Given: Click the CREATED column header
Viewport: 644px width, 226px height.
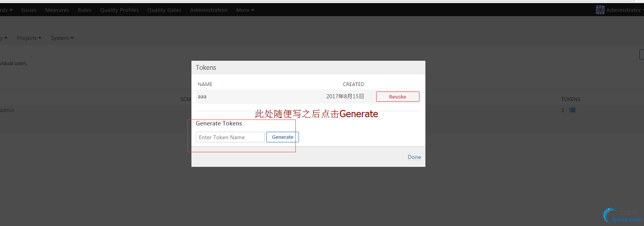Looking at the screenshot, I should (353, 84).
